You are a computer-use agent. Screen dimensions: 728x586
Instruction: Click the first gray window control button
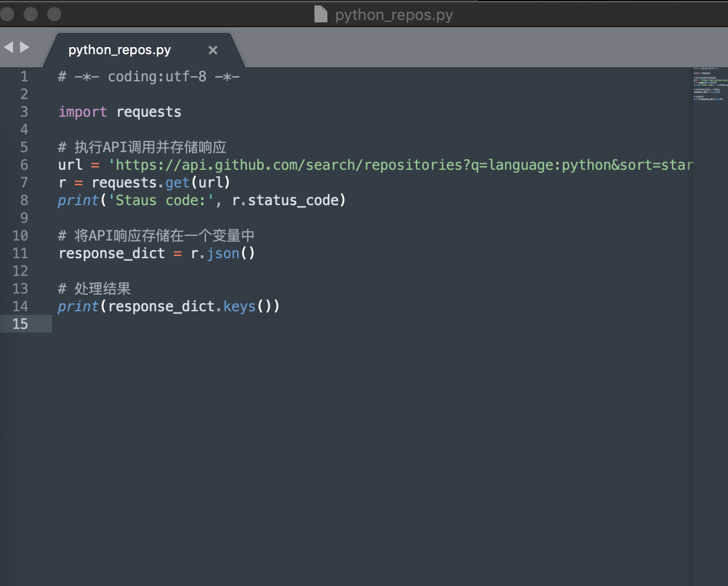click(x=7, y=14)
